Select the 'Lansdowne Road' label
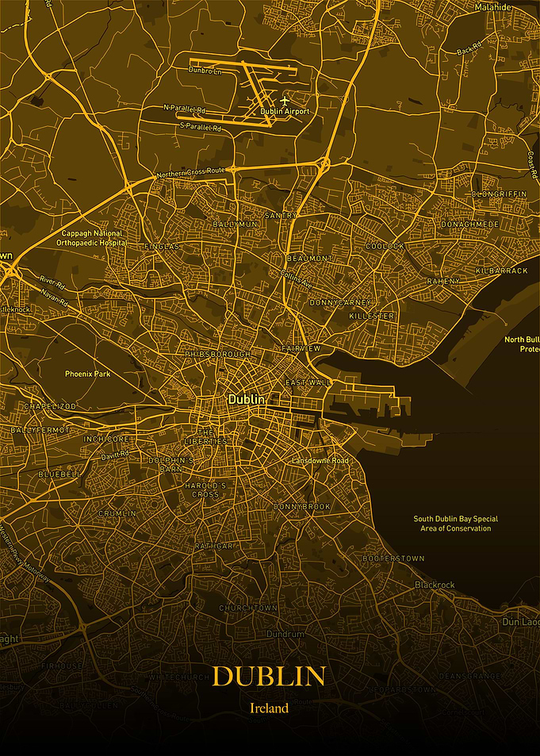 click(x=320, y=460)
